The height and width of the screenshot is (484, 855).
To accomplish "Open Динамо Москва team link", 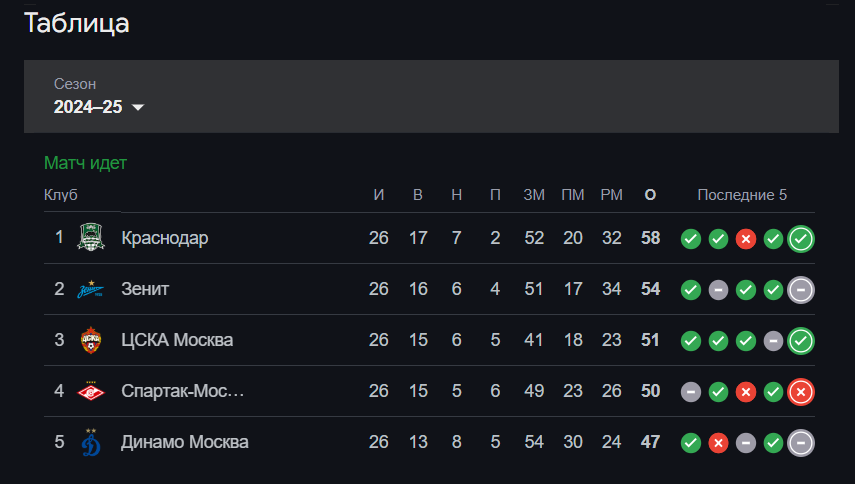I will [x=185, y=442].
